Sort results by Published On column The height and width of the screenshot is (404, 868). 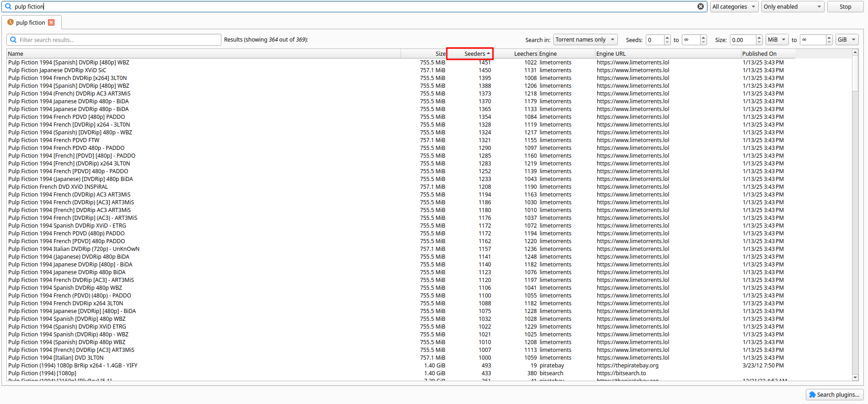tap(768, 53)
